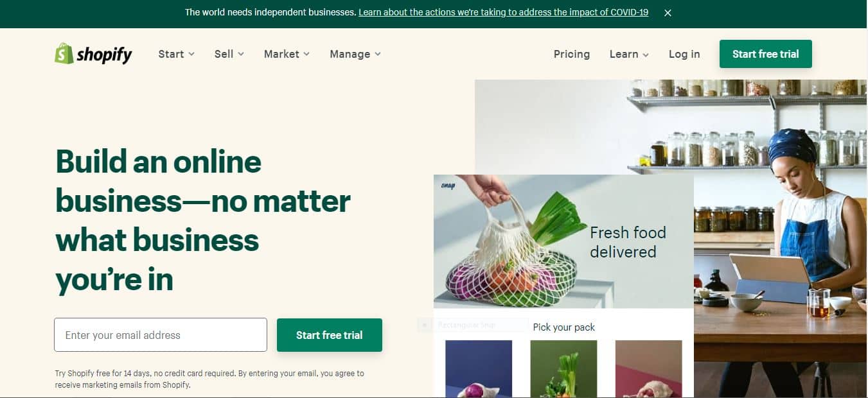Select the green leek pack thumbnail
Viewport: 868px width, 398px height.
coord(563,369)
